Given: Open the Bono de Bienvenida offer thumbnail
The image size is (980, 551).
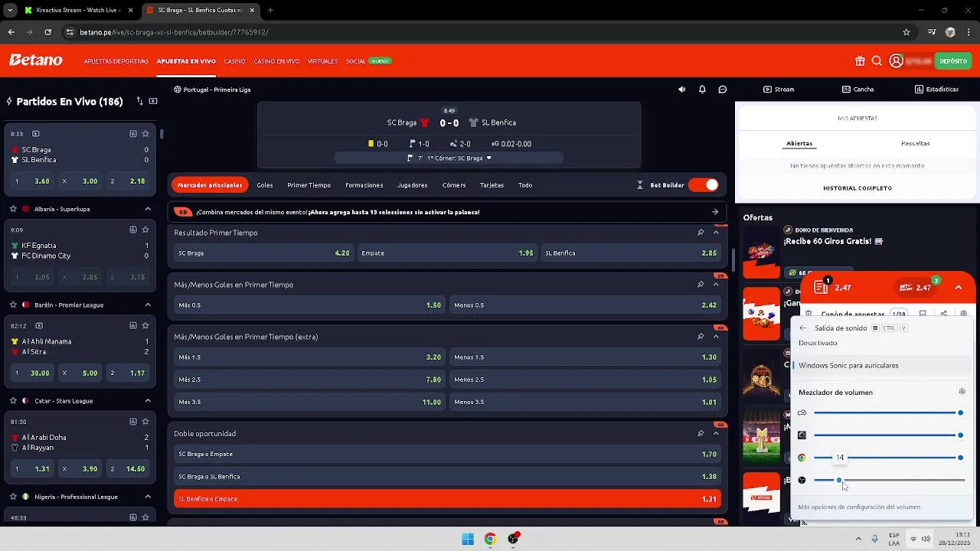Looking at the screenshot, I should [x=761, y=252].
